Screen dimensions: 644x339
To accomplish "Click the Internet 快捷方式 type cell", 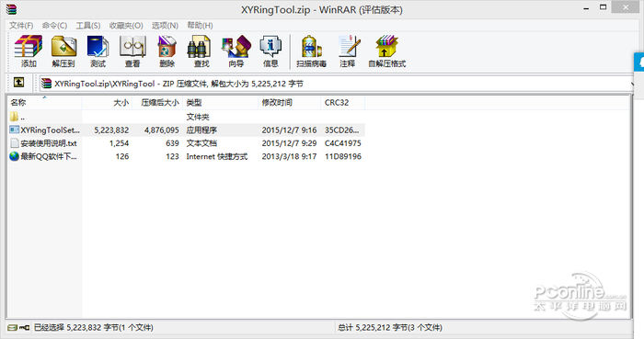I will click(x=217, y=156).
